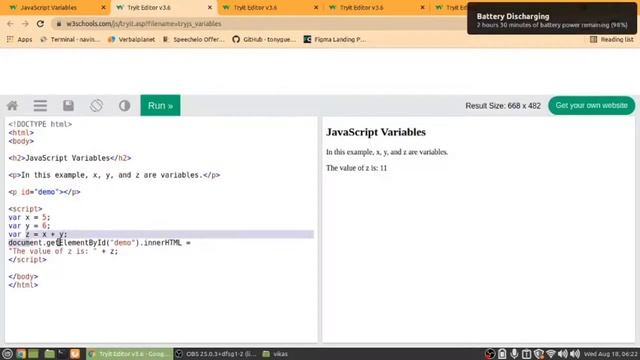The height and width of the screenshot is (360, 640).
Task: Open the Reading list
Action: [x=611, y=39]
